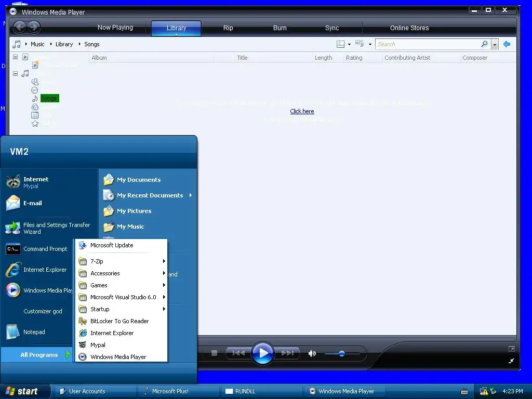
Task: Click the View Options icon beside search
Action: (360, 44)
